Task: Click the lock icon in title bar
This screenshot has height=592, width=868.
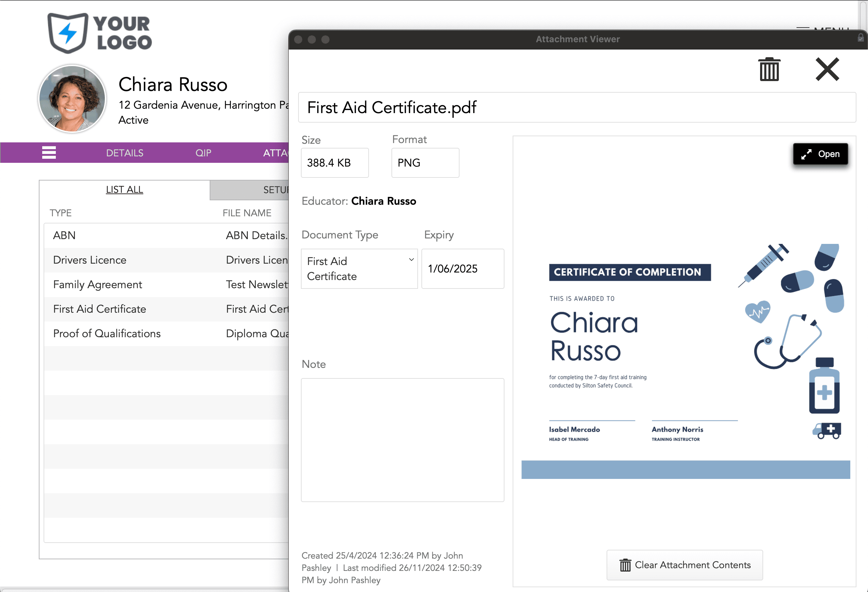Action: (x=861, y=38)
